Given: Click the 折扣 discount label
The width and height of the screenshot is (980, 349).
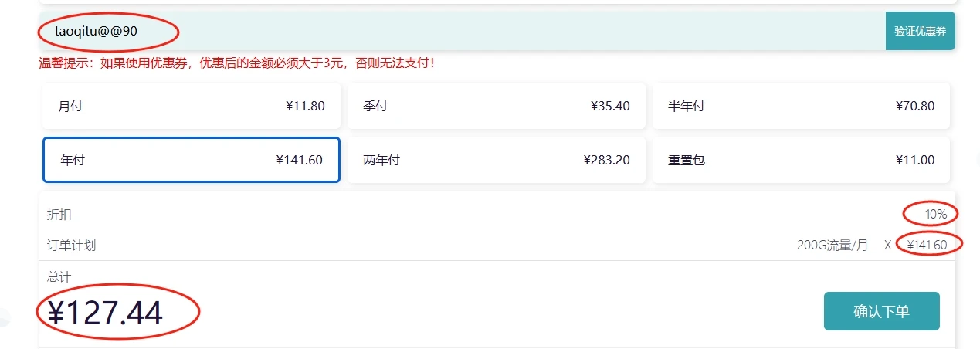Looking at the screenshot, I should (x=59, y=215).
